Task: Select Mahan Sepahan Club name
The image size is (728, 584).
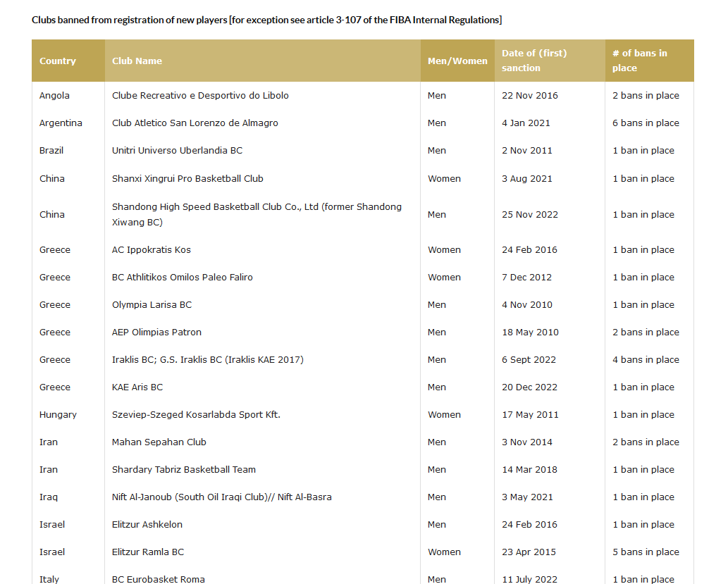Action: click(159, 442)
